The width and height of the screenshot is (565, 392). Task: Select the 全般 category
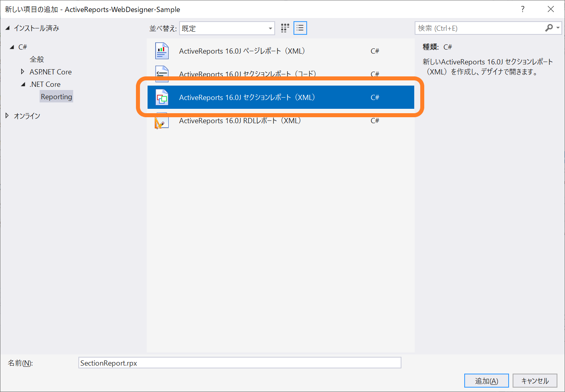[x=37, y=59]
